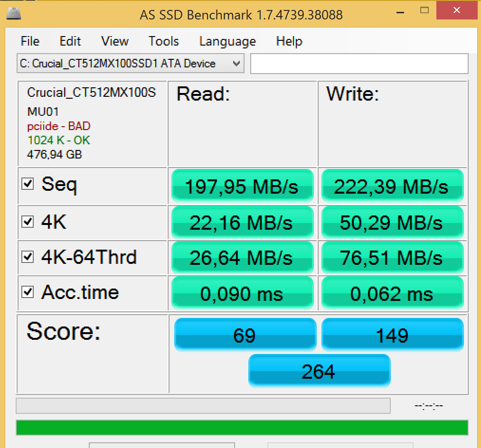Click the empty text field beside drive selector
Screen dimensions: 481x448
click(359, 64)
